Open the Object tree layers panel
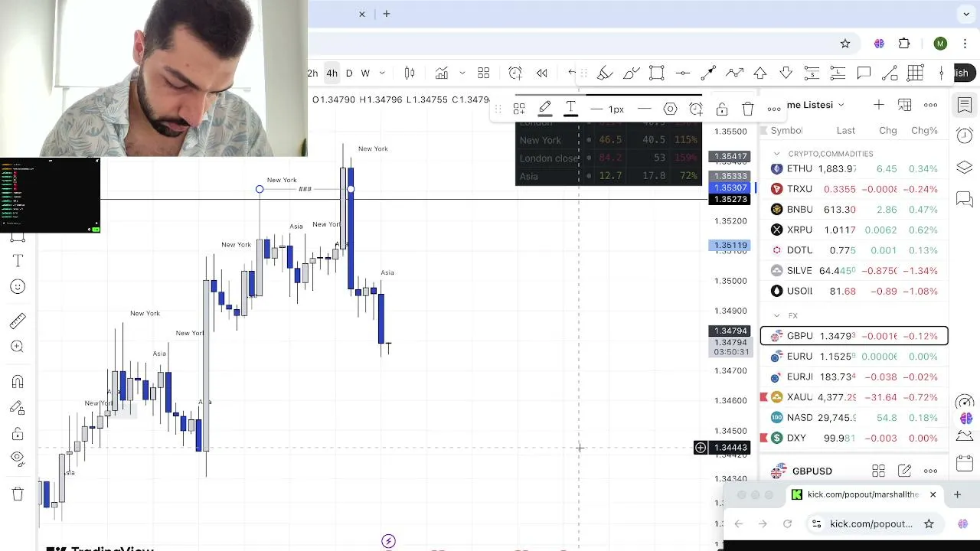Viewport: 980px width, 551px height. [965, 168]
